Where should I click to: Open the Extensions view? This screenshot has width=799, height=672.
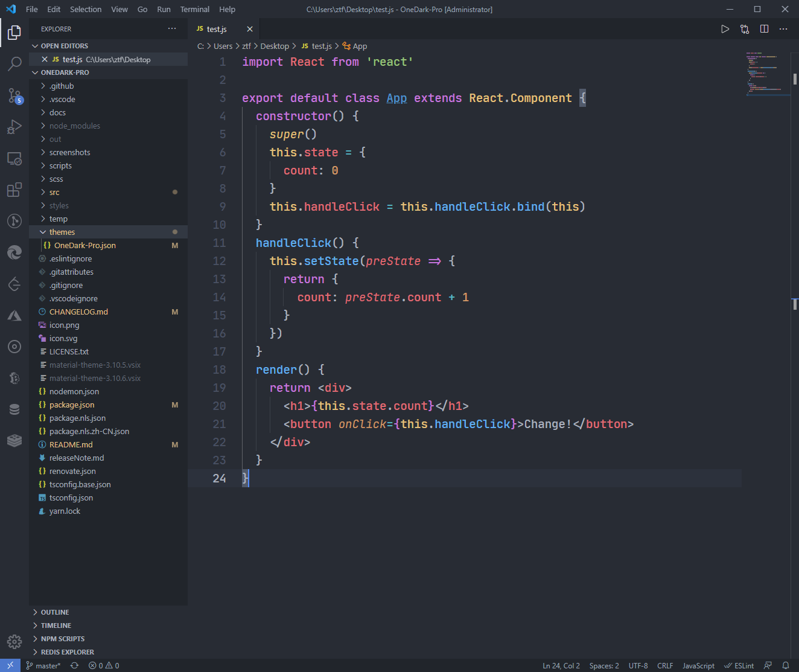14,190
